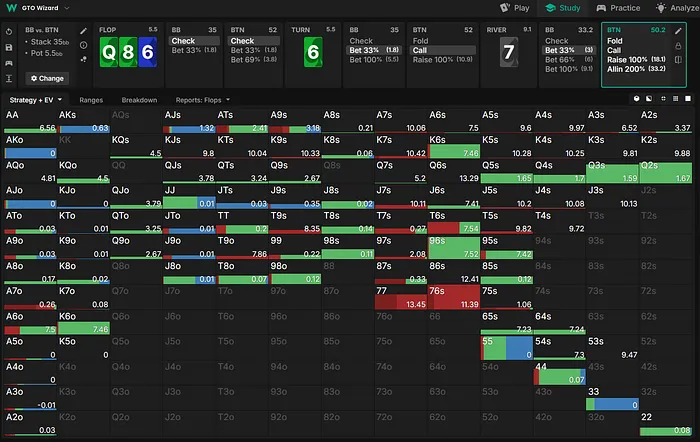The image size is (700, 442).
Task: Select Raise 100% (10.9) in turn BTN panel
Action: 442,59
